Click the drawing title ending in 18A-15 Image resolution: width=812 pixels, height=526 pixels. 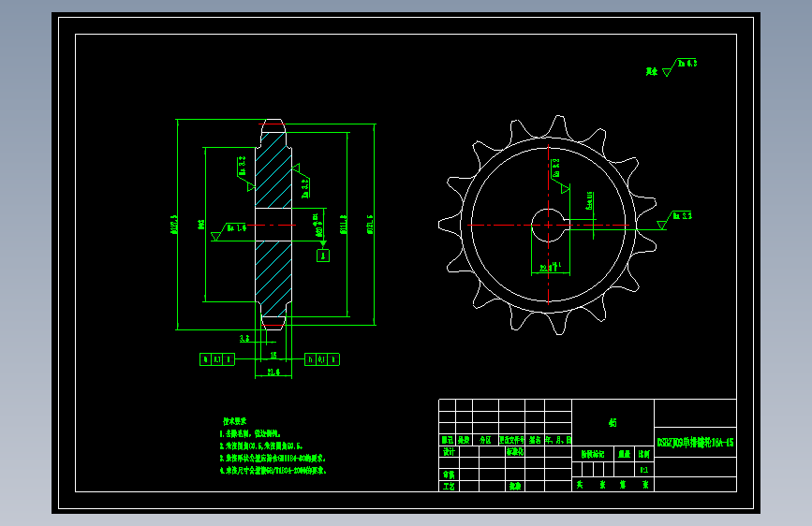[x=696, y=442]
